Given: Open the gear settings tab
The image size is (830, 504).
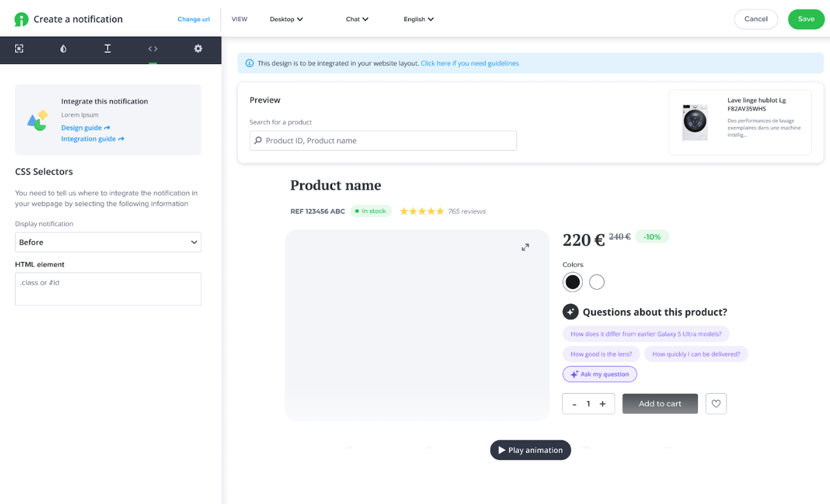Looking at the screenshot, I should pyautogui.click(x=198, y=49).
